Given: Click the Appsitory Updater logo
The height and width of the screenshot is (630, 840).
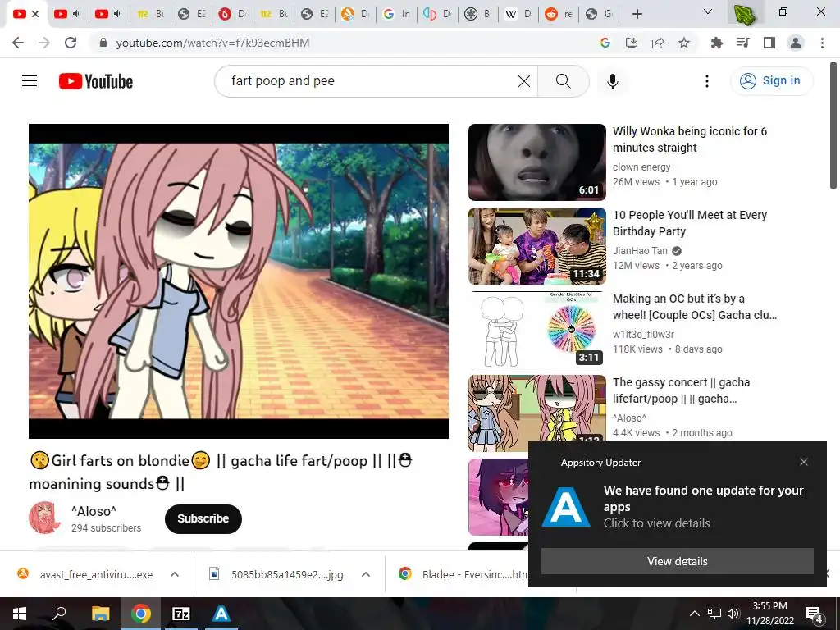Looking at the screenshot, I should [x=566, y=506].
